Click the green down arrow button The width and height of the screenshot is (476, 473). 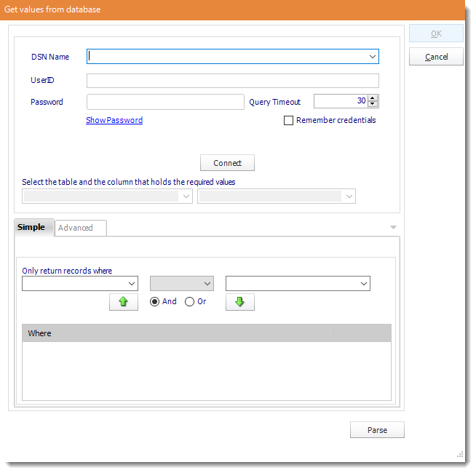coord(240,302)
